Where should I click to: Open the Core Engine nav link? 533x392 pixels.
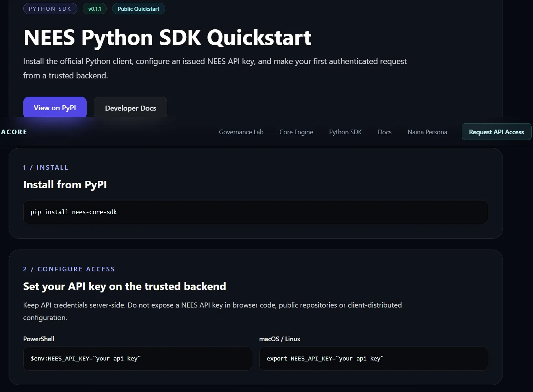point(296,132)
